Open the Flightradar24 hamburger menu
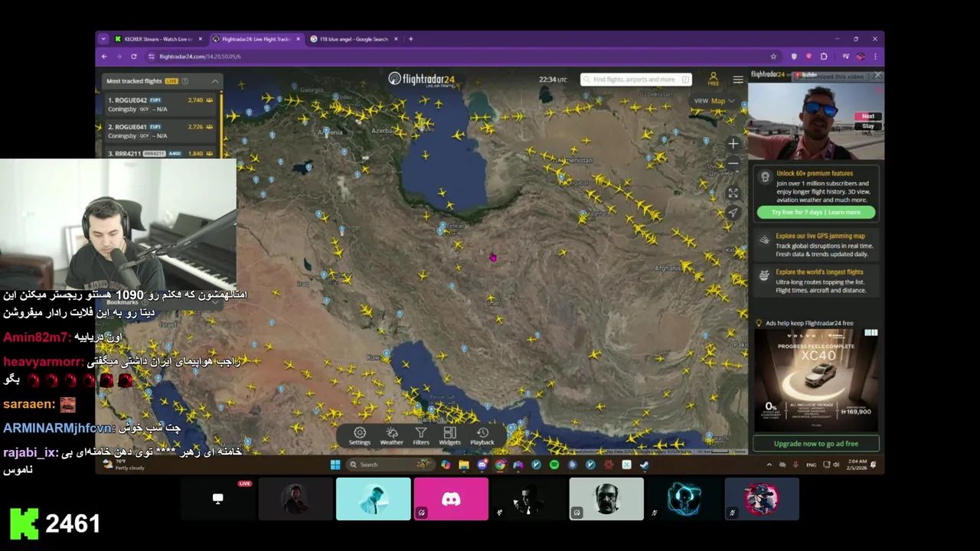 point(738,80)
